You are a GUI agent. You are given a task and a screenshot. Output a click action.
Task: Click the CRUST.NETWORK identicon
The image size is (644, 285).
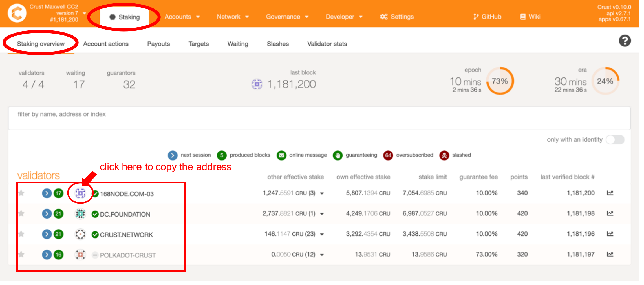(x=80, y=234)
